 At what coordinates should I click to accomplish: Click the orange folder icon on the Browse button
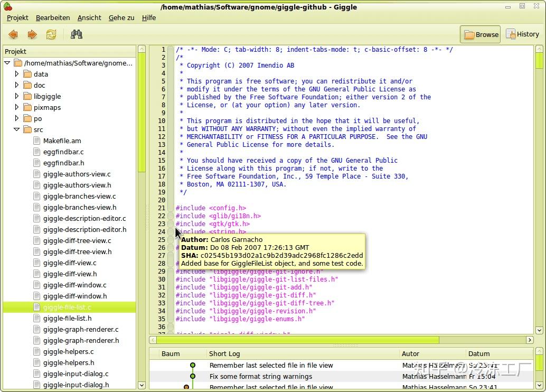point(468,34)
